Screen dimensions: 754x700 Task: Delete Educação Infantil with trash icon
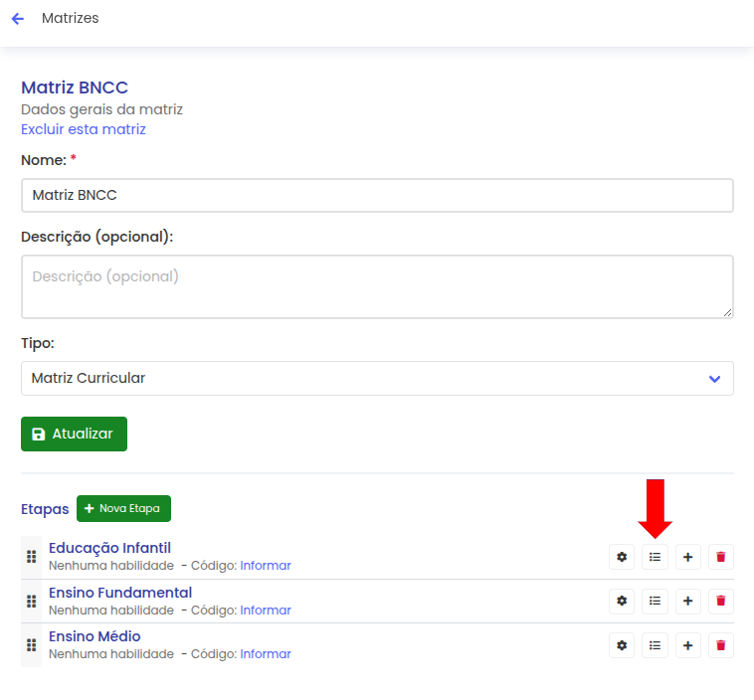click(x=721, y=557)
